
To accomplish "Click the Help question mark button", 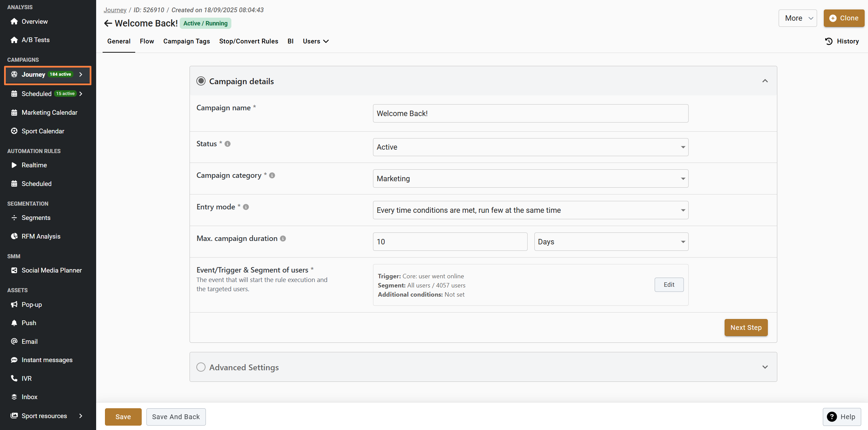I will pyautogui.click(x=842, y=417).
